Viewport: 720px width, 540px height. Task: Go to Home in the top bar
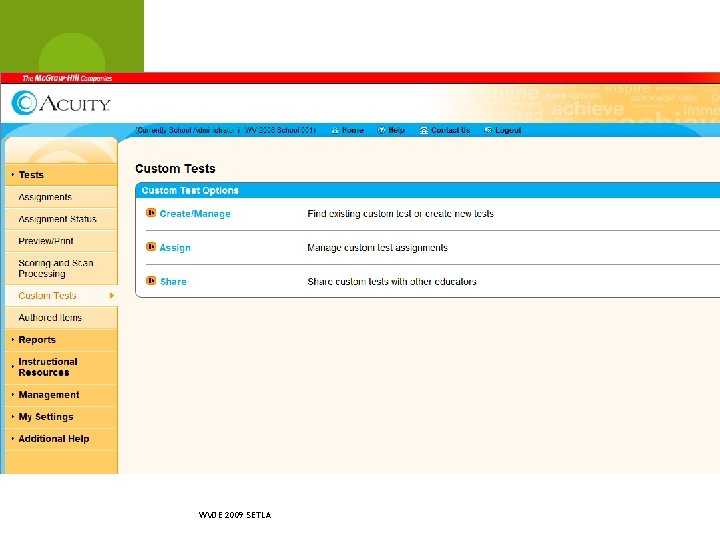(353, 130)
